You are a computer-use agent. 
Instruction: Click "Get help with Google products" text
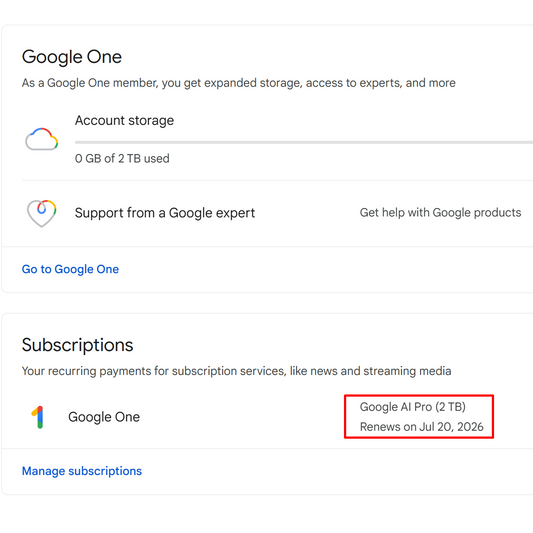click(440, 212)
